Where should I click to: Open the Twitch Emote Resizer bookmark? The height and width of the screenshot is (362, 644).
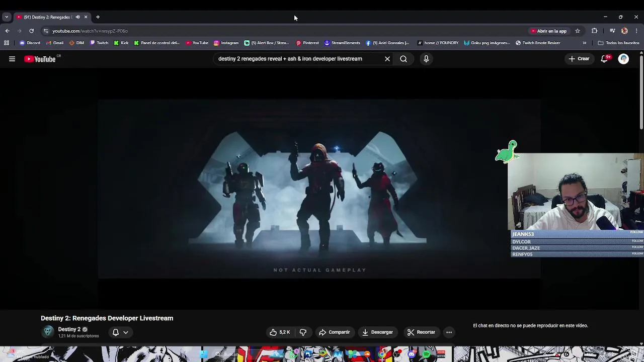[x=538, y=43]
